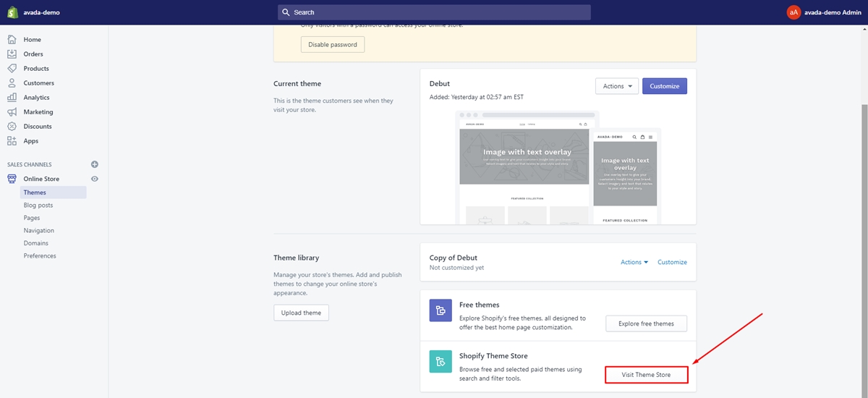Image resolution: width=868 pixels, height=398 pixels.
Task: Click Customize link for Copy of Debut
Action: pos(672,262)
